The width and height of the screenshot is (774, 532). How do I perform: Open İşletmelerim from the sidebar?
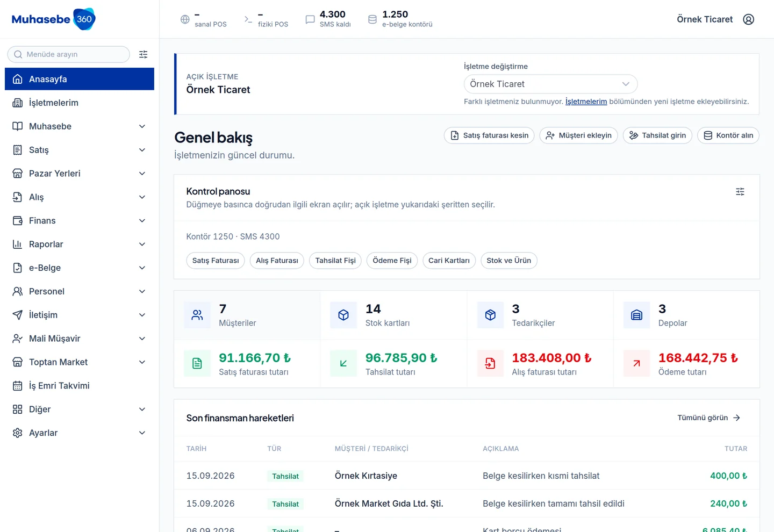pos(80,103)
